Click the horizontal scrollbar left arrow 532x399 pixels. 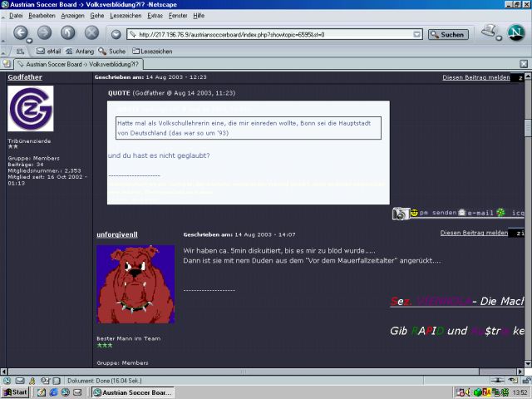3,372
